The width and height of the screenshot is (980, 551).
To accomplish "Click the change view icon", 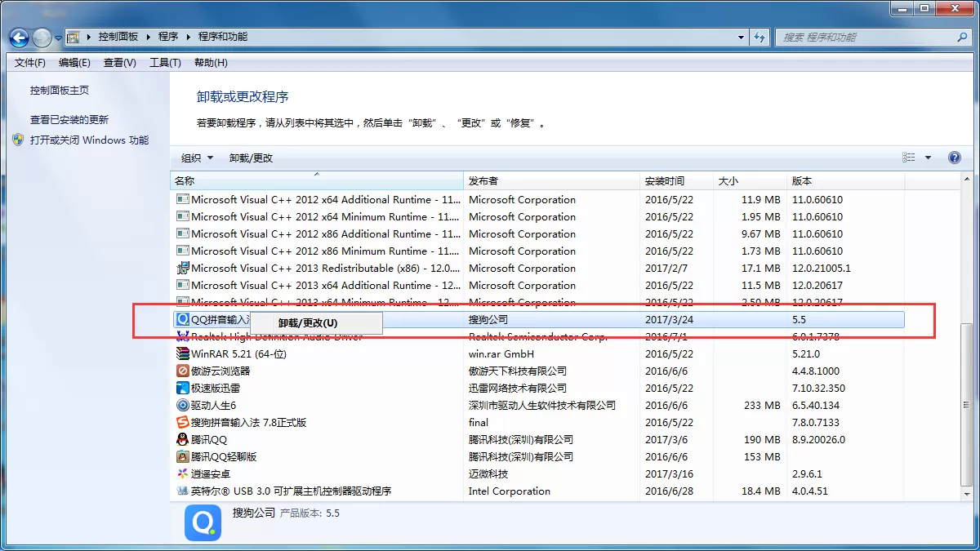I will click(x=909, y=158).
